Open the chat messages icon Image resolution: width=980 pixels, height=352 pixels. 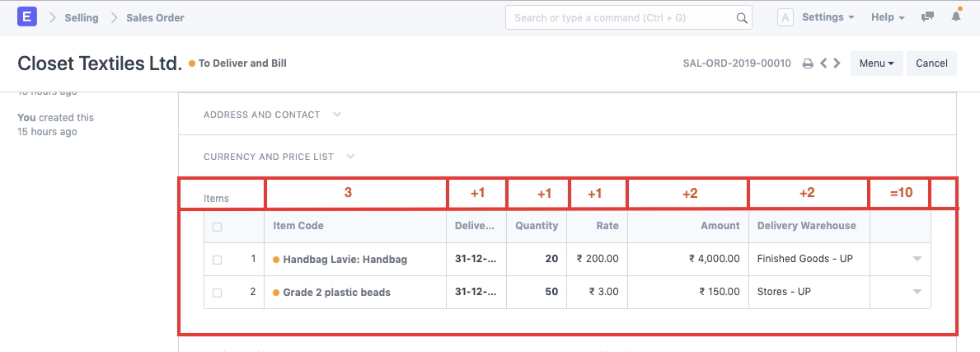928,17
